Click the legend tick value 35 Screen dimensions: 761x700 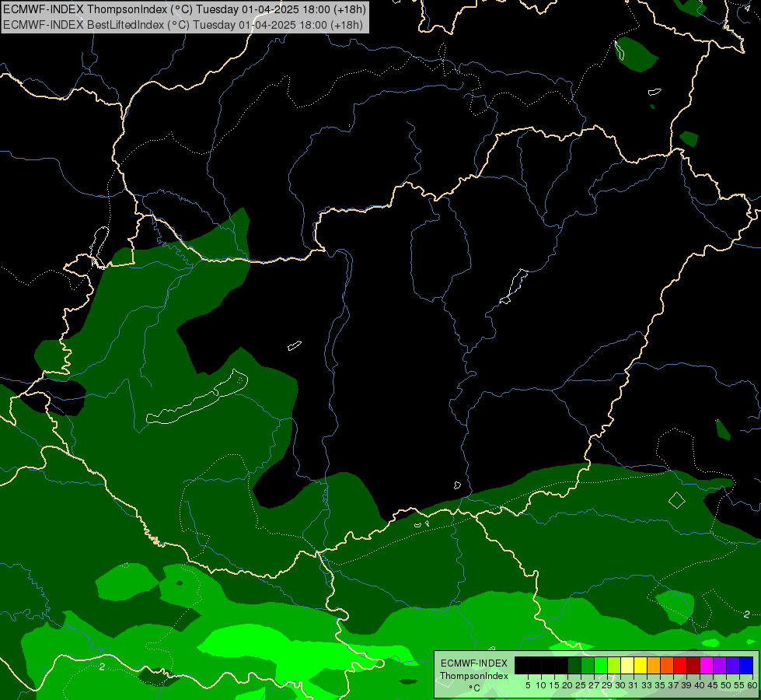point(660,685)
